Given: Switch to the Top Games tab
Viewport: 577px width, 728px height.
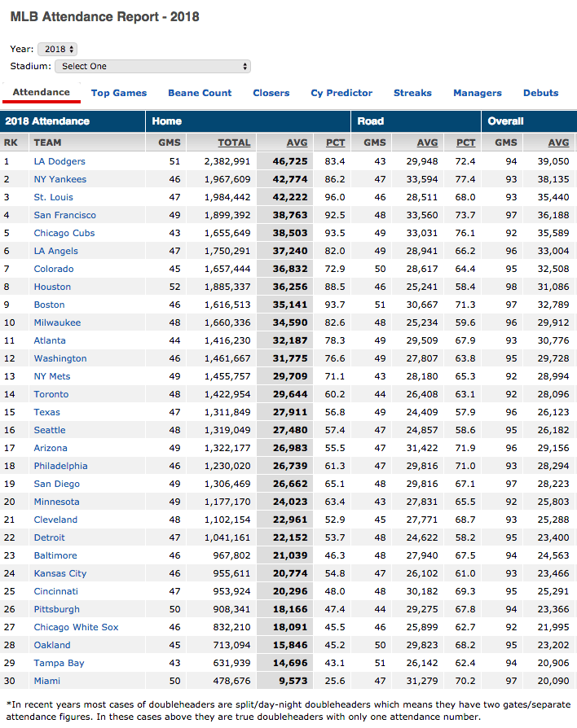Looking at the screenshot, I should (119, 93).
